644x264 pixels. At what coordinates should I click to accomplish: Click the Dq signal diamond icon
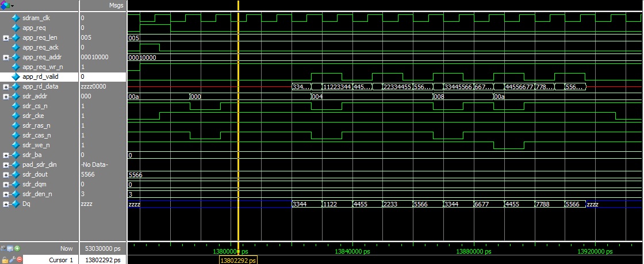[15, 204]
